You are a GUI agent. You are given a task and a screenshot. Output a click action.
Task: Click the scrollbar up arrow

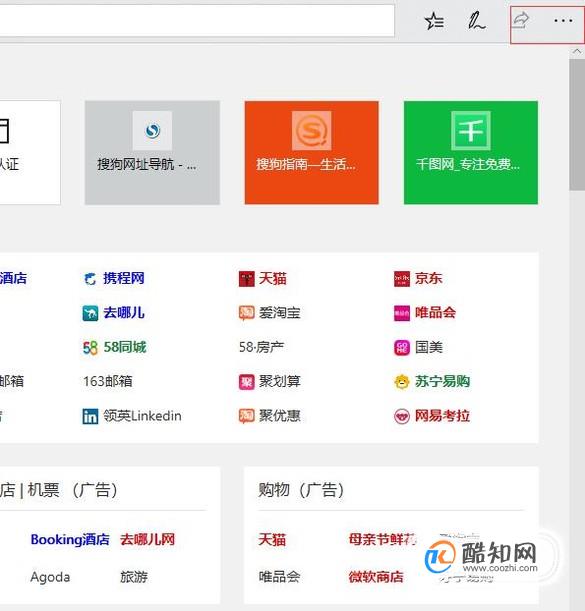(577, 51)
